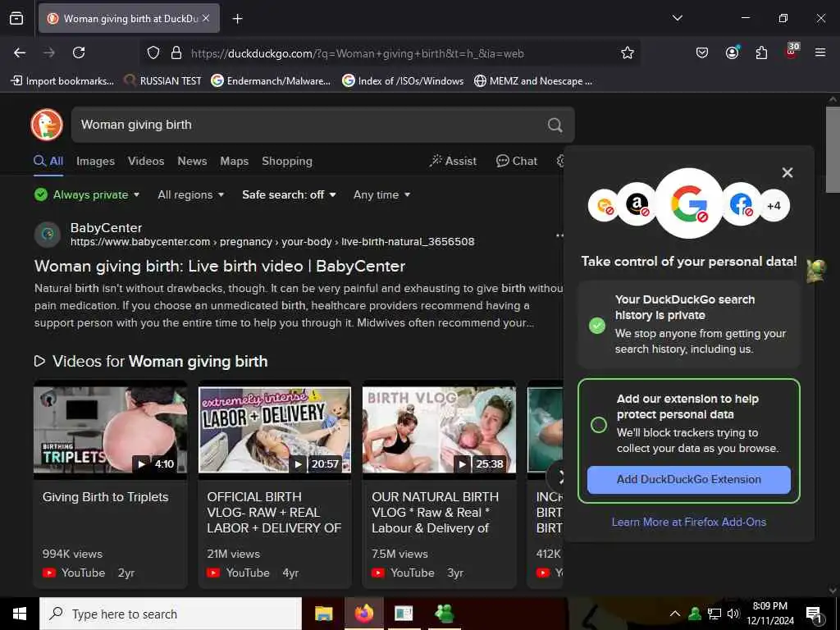Screen dimensions: 840x630
Task: Play the Labor + Delivery video thumbnail
Action: point(275,430)
